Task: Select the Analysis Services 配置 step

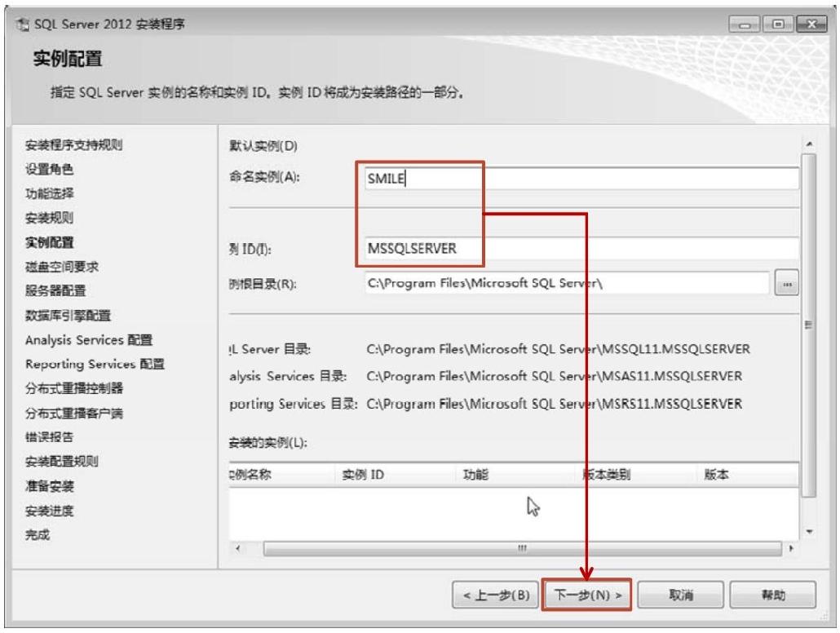Action: tap(89, 340)
